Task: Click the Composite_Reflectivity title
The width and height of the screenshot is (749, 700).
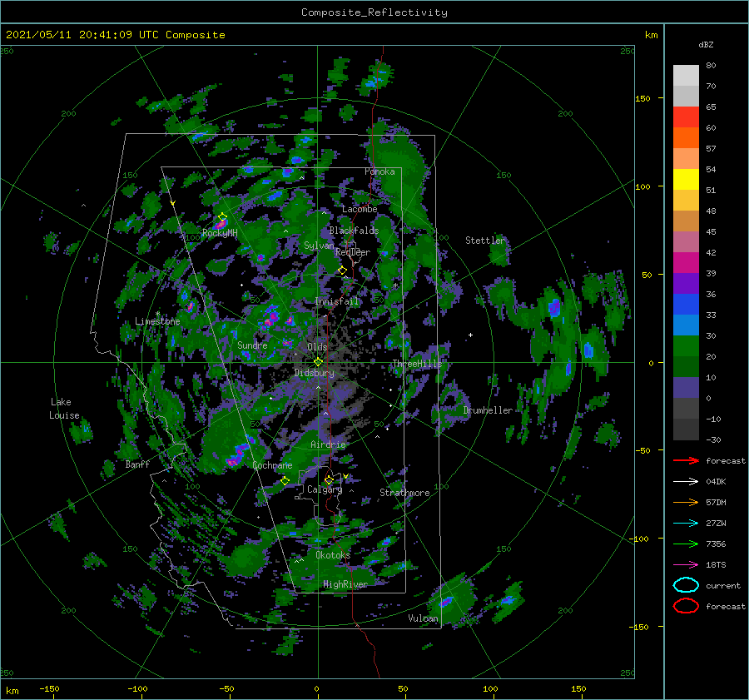Action: click(374, 12)
